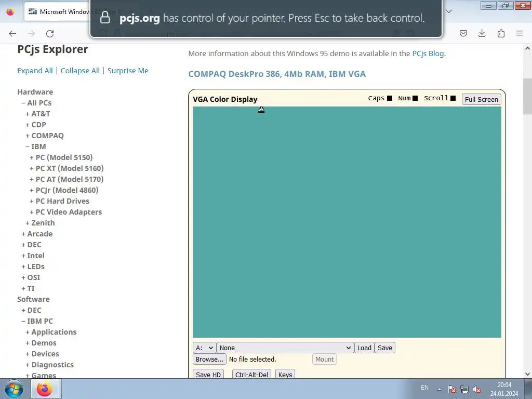Toggle the Scroll lock indicator
Image resolution: width=532 pixels, height=399 pixels.
[x=453, y=98]
